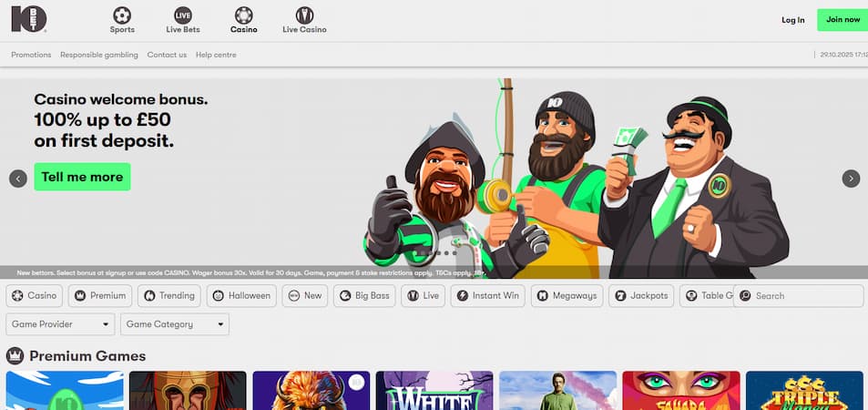
Task: Click the Log In link
Action: (792, 20)
